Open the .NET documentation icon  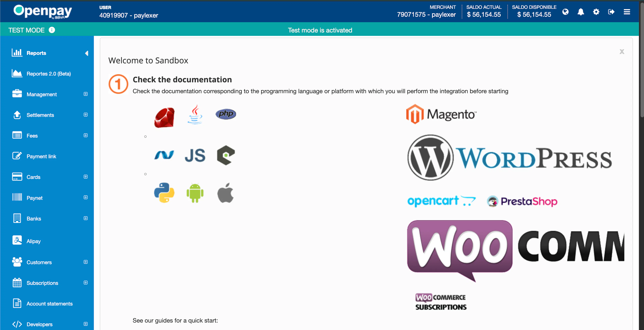click(x=164, y=155)
